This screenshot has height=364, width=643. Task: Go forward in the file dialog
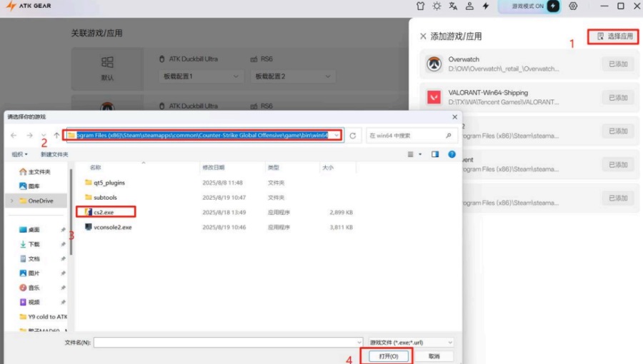point(29,136)
